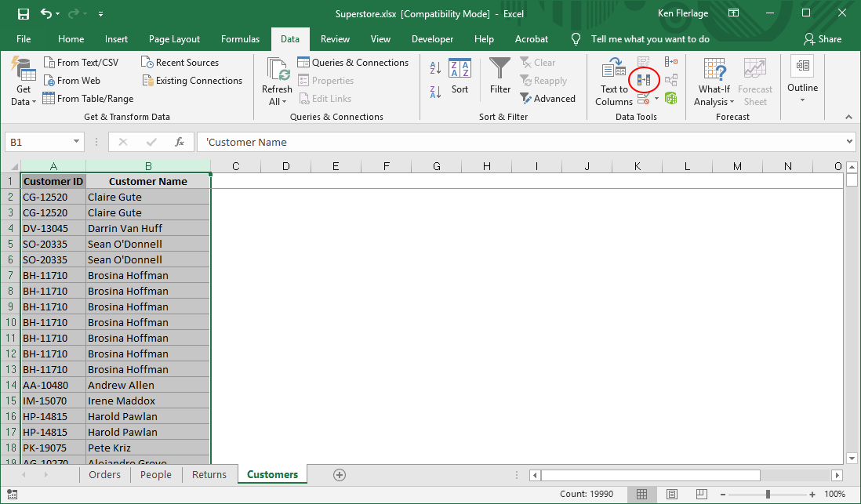
Task: Click the Tell me lightbulb search
Action: pyautogui.click(x=576, y=39)
